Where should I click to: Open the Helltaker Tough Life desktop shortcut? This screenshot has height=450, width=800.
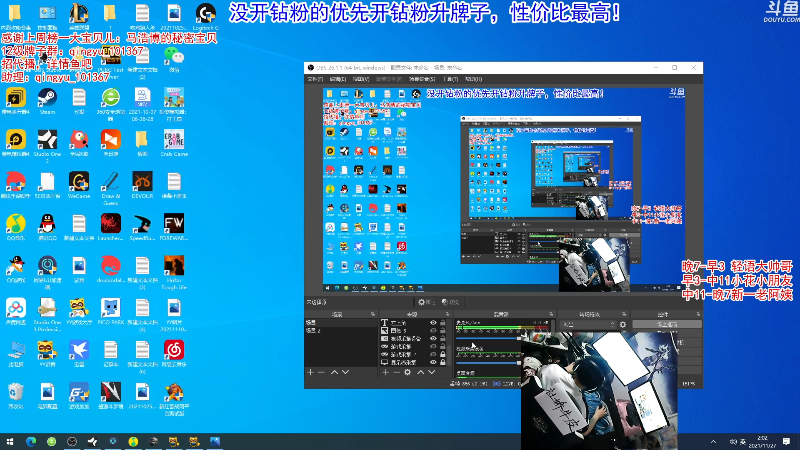click(174, 272)
